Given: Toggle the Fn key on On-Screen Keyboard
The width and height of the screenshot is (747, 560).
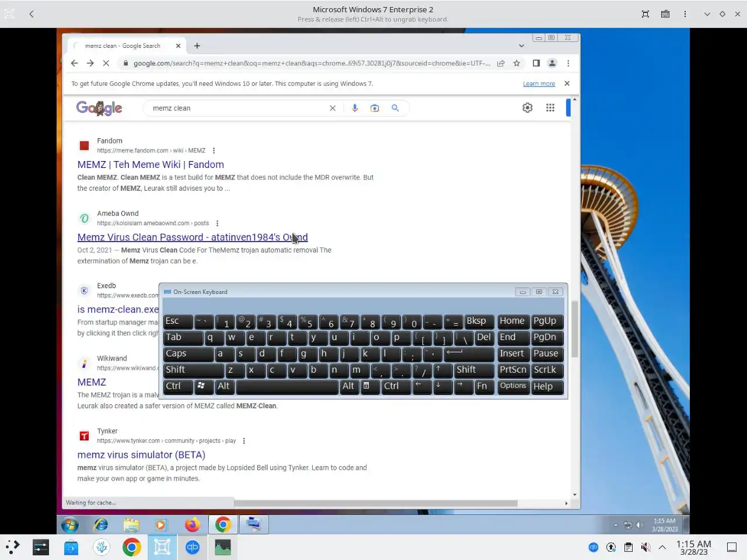Looking at the screenshot, I should (x=484, y=387).
